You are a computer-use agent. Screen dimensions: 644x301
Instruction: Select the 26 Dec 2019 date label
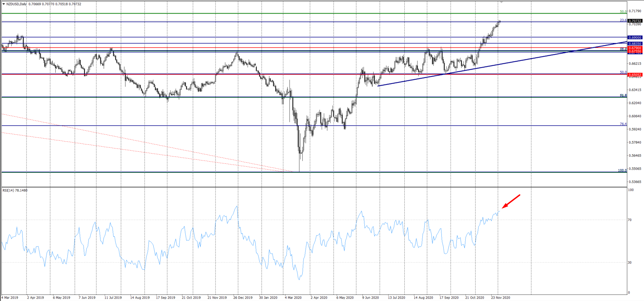point(243,297)
